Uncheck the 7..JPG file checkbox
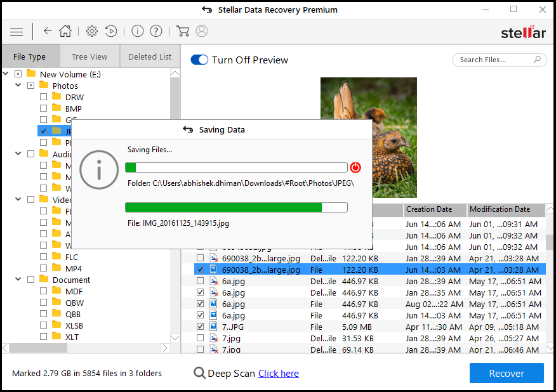 201,327
